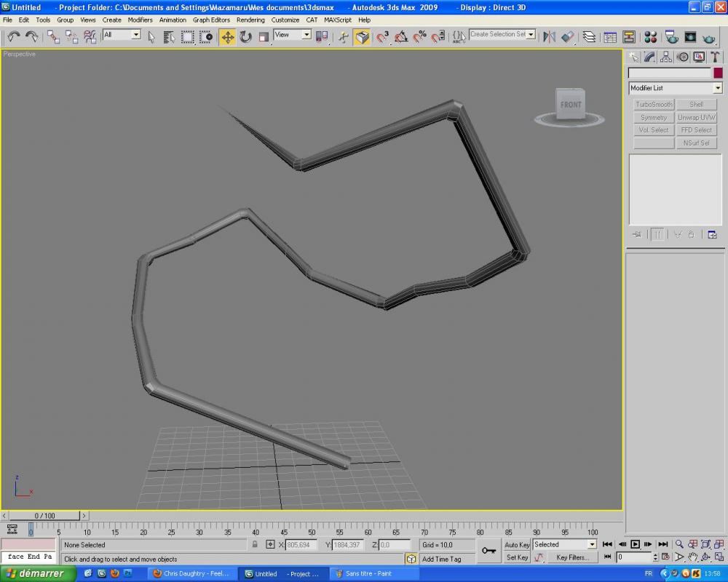Open the Render Setup teapot icon
728x582 pixels.
(671, 36)
